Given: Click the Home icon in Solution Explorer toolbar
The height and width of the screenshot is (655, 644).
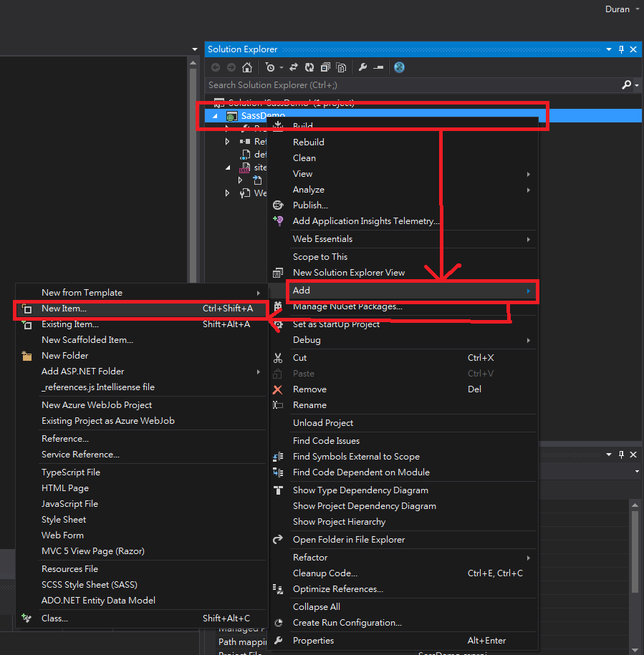Looking at the screenshot, I should [x=247, y=67].
